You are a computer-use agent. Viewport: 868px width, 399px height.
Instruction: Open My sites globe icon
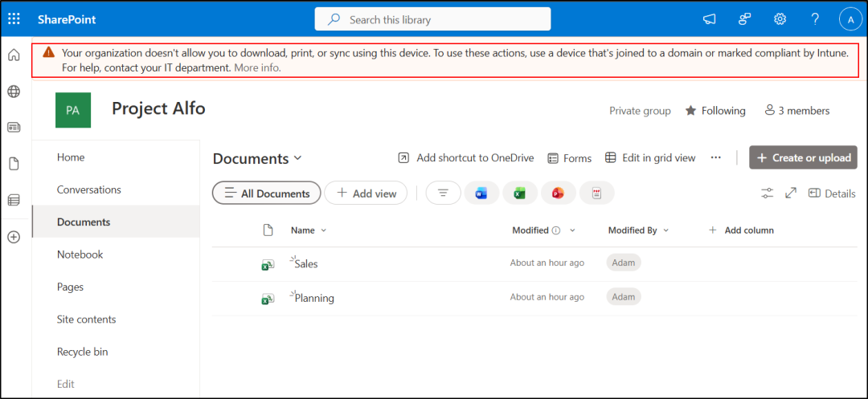pyautogui.click(x=14, y=92)
